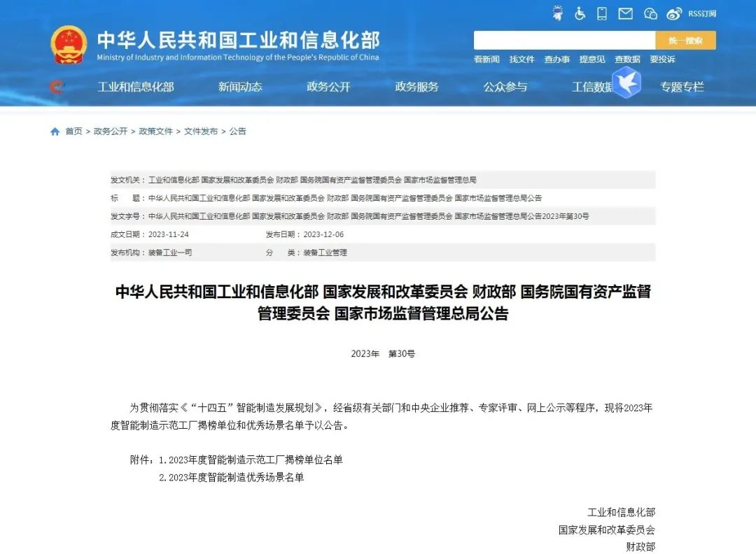Screen dimensions: 756x554
Task: Click the home icon in breadcrumb
Action: (55, 132)
